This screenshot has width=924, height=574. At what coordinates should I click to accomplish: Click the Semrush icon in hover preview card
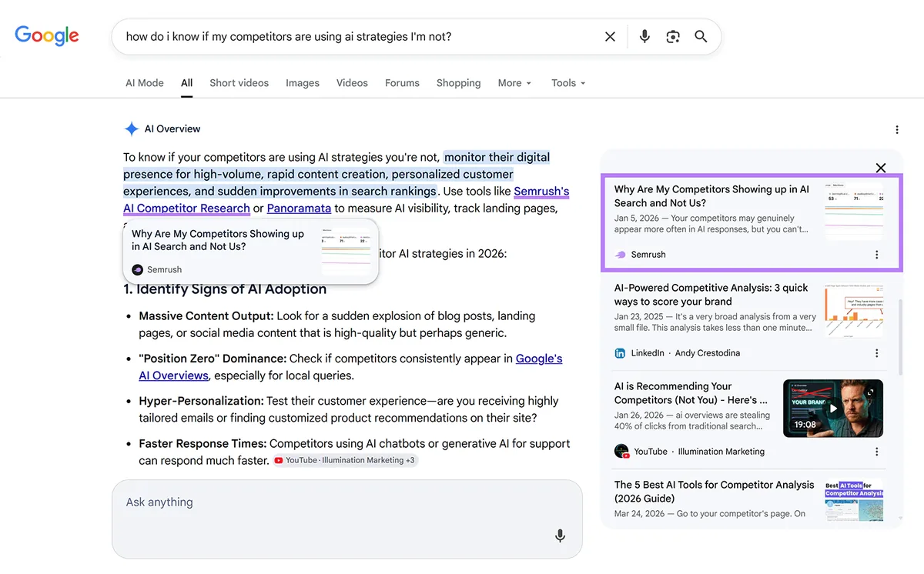(x=137, y=270)
